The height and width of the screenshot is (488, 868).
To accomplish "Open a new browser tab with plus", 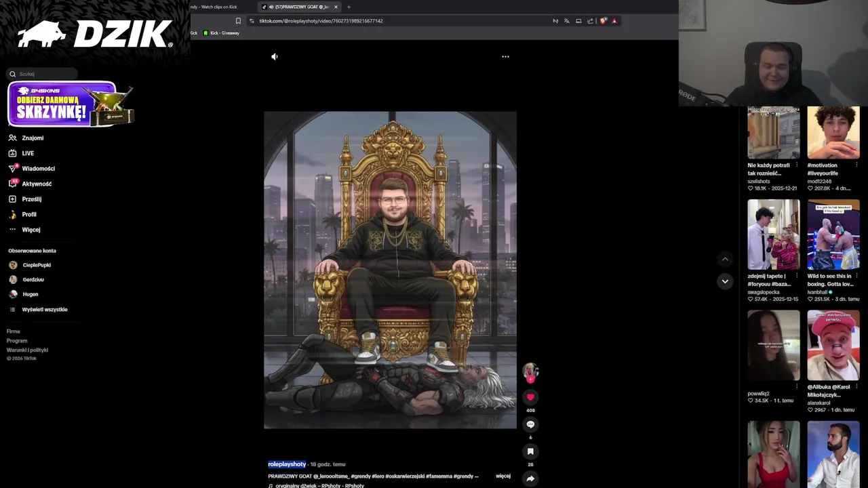I will tap(349, 7).
